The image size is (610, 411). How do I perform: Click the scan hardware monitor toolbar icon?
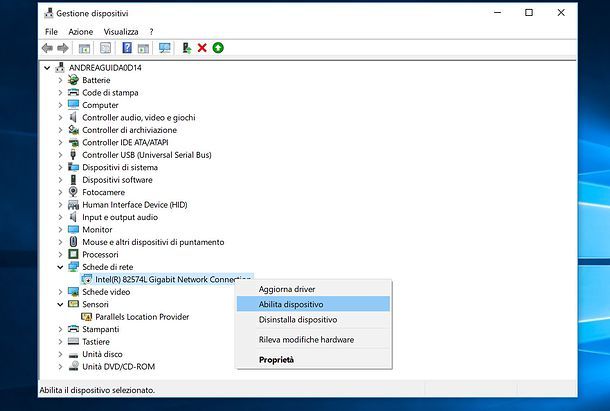tap(164, 48)
